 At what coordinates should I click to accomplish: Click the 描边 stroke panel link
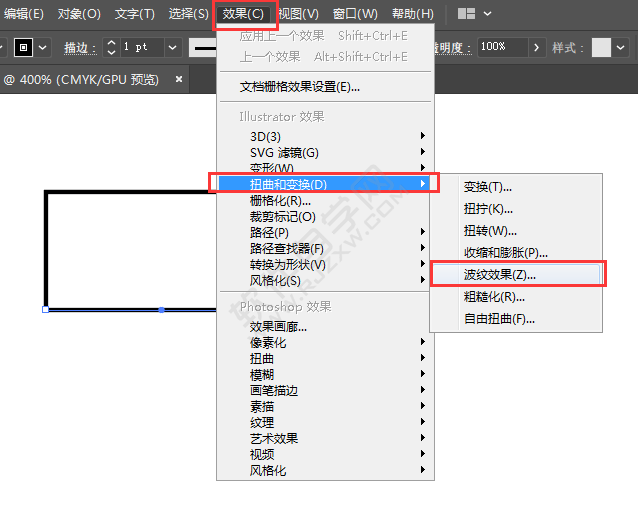80,48
